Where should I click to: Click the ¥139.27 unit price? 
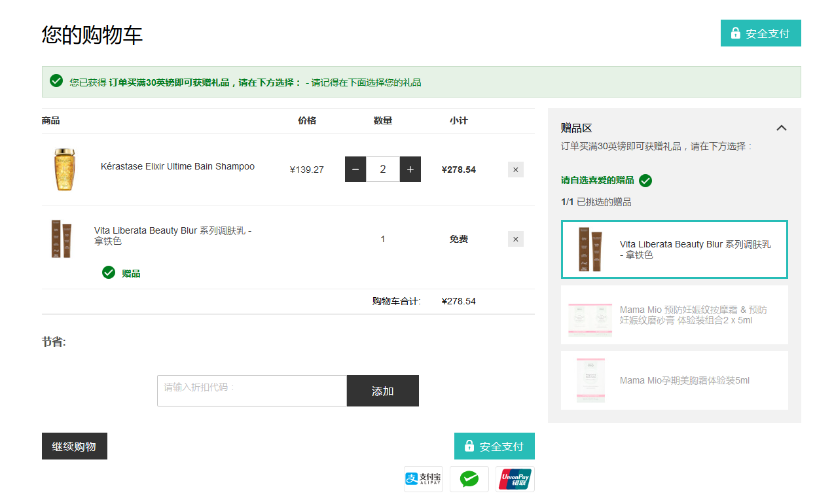(x=307, y=170)
